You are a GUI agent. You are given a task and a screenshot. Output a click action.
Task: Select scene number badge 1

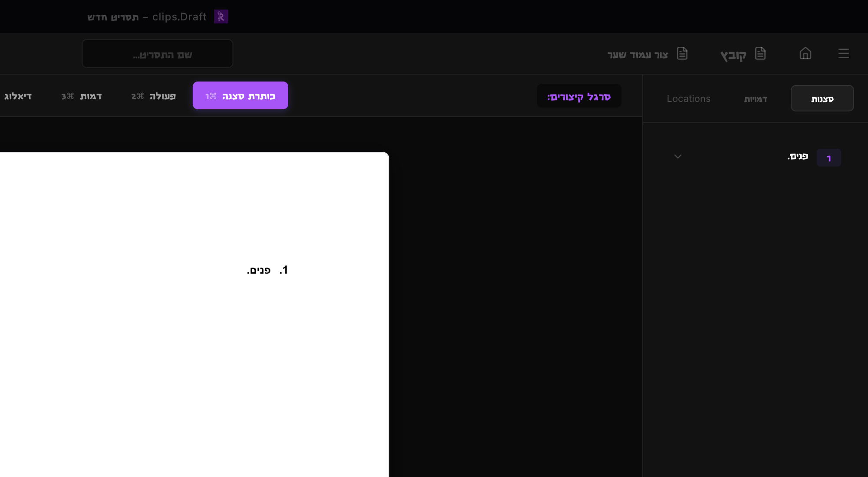pos(829,158)
